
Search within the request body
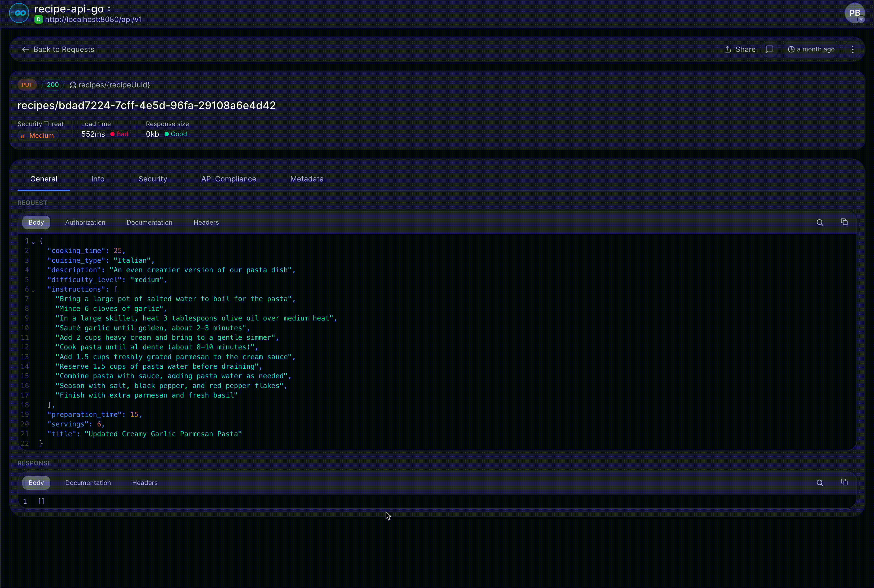[x=820, y=222]
